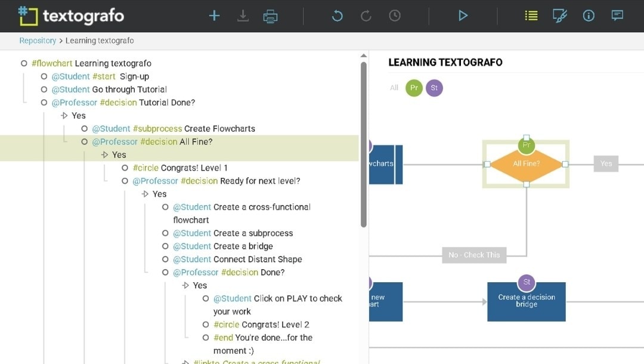Toggle the text outline list view

[531, 16]
